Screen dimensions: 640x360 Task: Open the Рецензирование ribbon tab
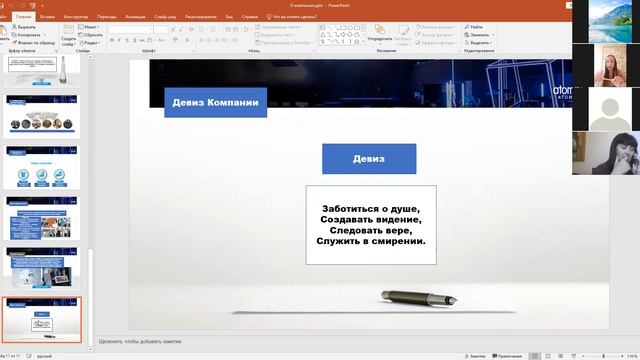click(200, 17)
